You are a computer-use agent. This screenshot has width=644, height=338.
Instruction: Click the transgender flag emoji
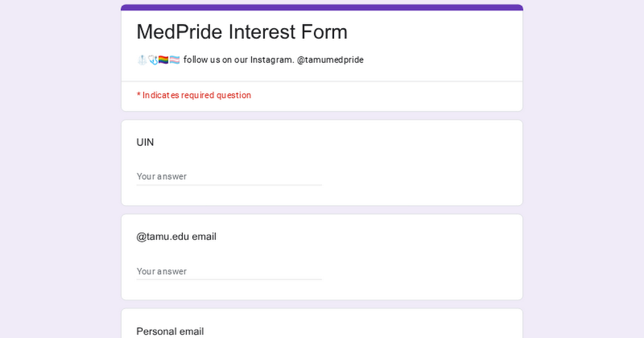tap(174, 60)
